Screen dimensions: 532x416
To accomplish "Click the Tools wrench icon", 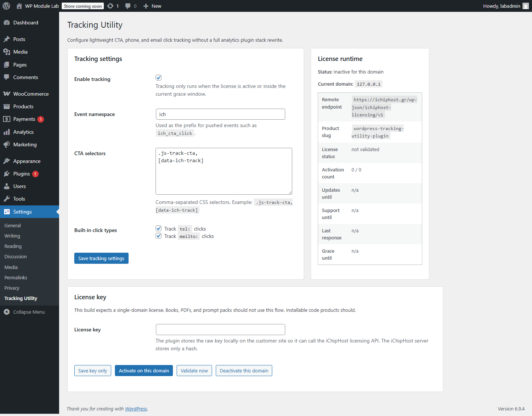I will pos(7,199).
